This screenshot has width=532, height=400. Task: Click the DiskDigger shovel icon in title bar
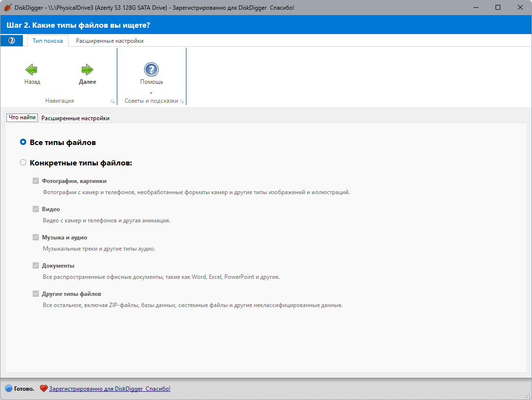[x=8, y=7]
